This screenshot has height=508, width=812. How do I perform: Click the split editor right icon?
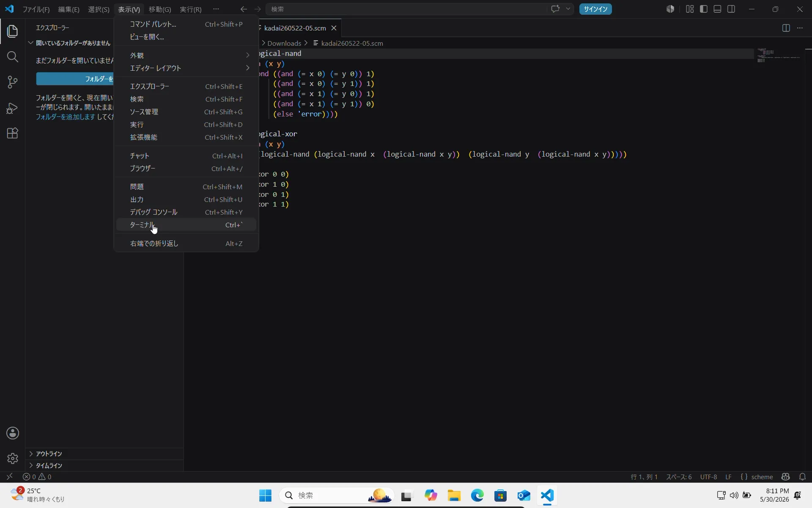(786, 28)
